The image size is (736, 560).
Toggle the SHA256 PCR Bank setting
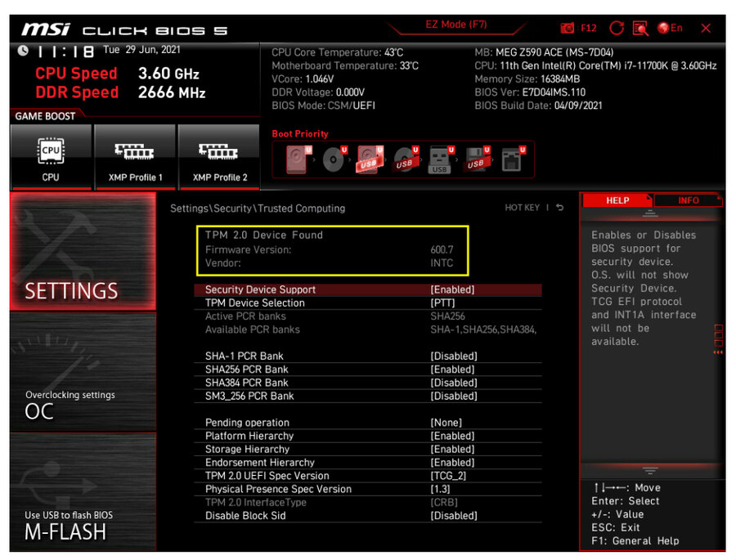[367, 370]
